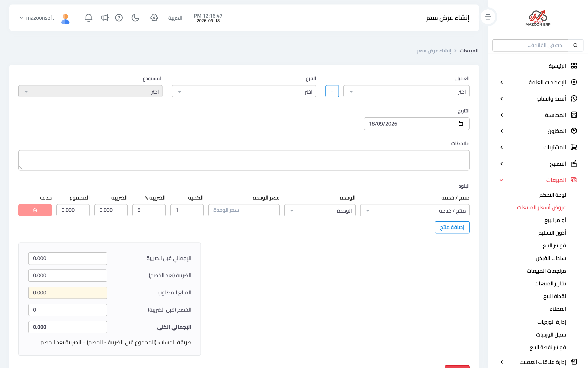Click the purchases cart icon
Image resolution: width=588 pixels, height=368 pixels.
[x=574, y=147]
